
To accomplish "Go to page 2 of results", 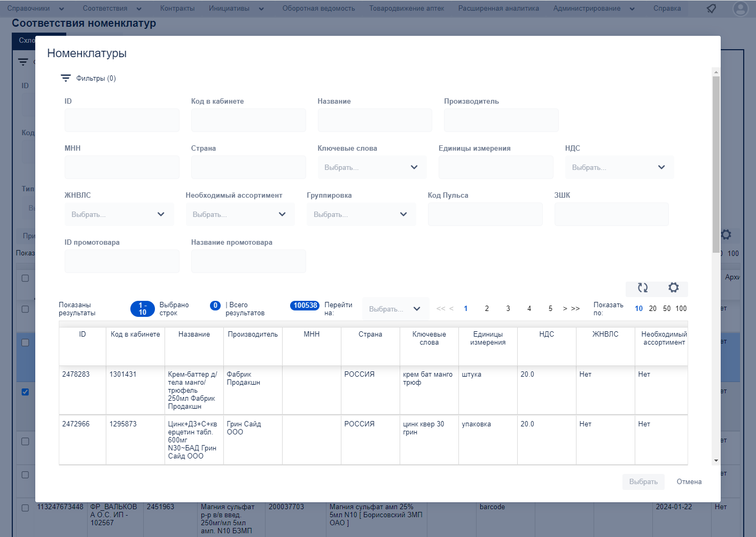I will click(x=487, y=308).
